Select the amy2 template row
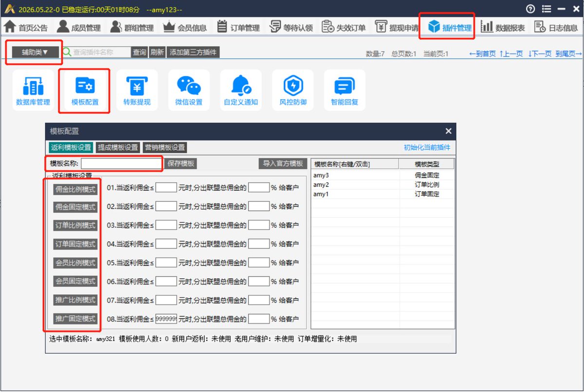The height and width of the screenshot is (392, 584). click(x=383, y=185)
